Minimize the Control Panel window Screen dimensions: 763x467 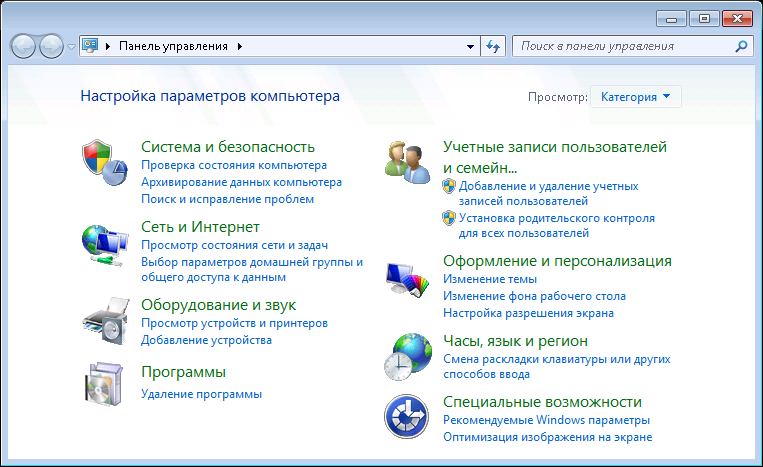[672, 19]
